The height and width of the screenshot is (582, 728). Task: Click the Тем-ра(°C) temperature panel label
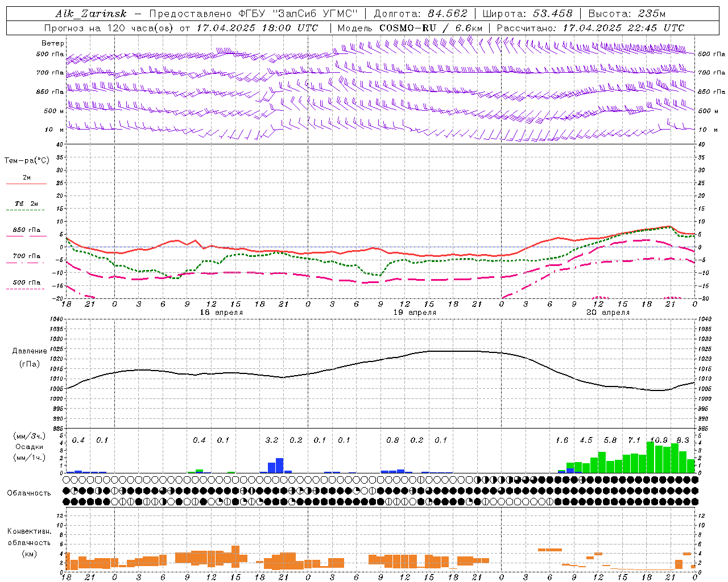[27, 160]
